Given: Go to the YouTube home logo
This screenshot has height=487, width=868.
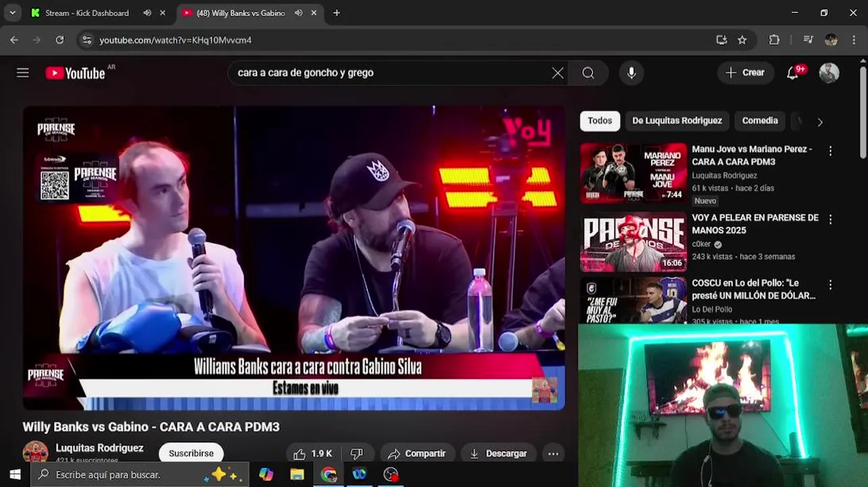Looking at the screenshot, I should tap(75, 73).
